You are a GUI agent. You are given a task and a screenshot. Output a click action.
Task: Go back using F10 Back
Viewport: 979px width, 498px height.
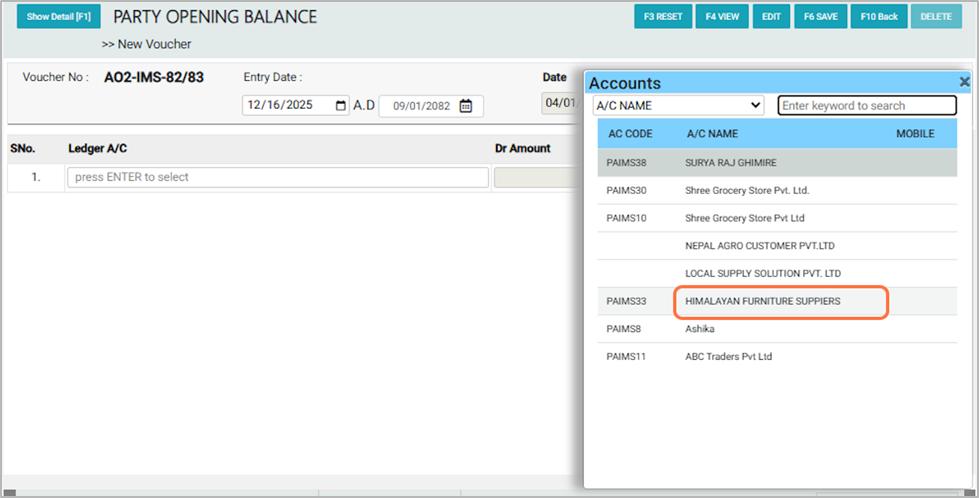coord(879,17)
